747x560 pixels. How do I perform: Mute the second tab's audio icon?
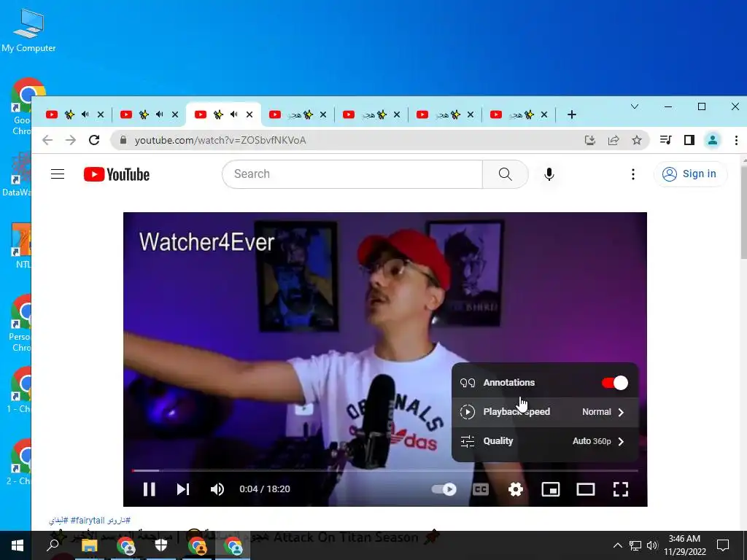(x=160, y=114)
